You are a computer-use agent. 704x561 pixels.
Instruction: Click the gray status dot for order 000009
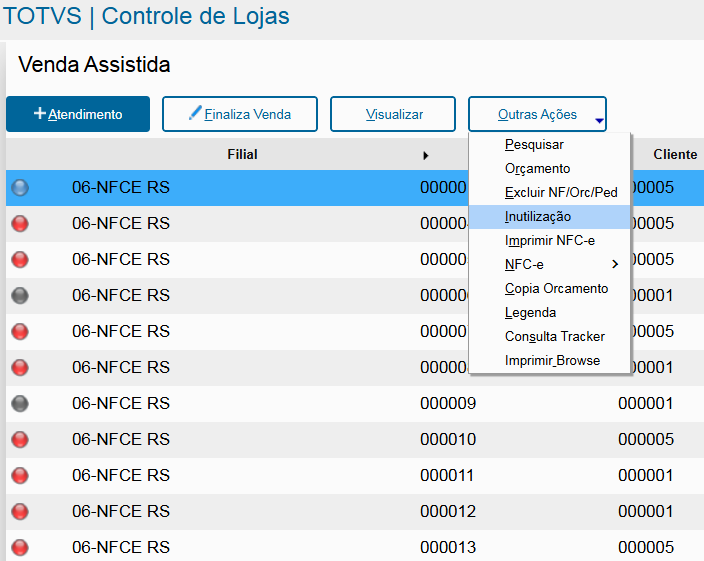pyautogui.click(x=20, y=403)
